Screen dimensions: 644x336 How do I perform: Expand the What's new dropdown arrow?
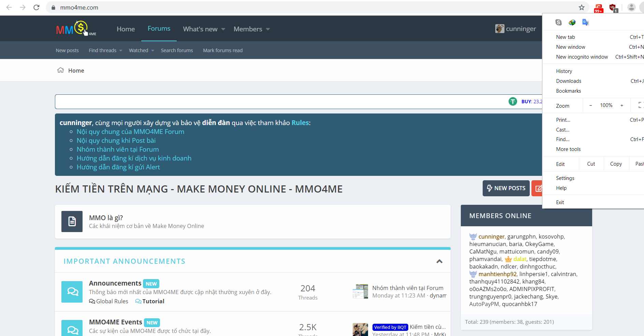(223, 29)
